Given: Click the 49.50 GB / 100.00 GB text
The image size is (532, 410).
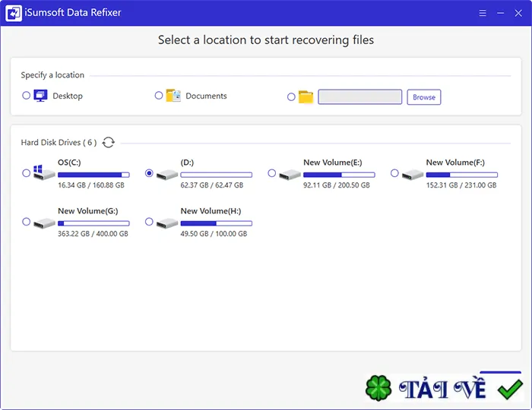Looking at the screenshot, I should pos(214,234).
